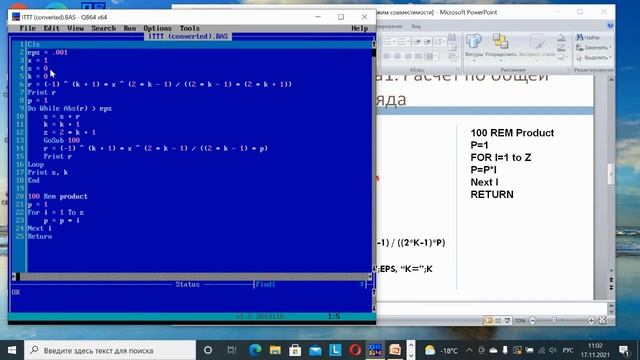This screenshot has height=360, width=640.
Task: Click the zoom slider handle in PowerPoint
Action: click(x=554, y=321)
